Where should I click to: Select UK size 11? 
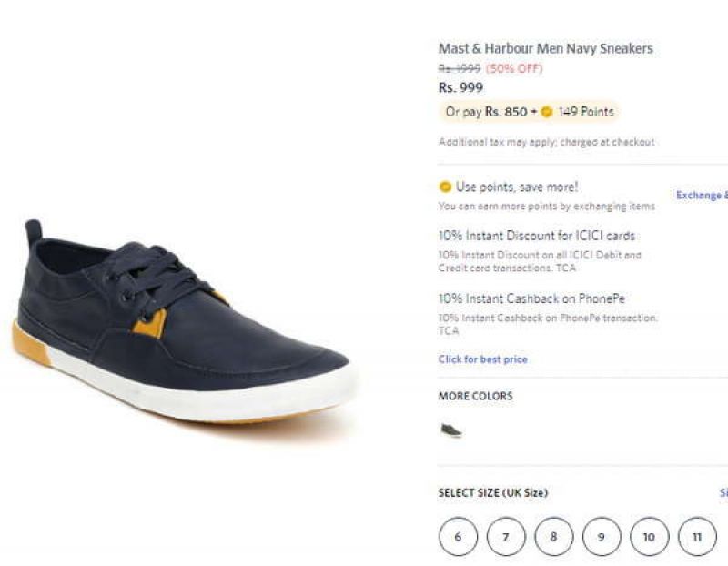click(x=695, y=538)
